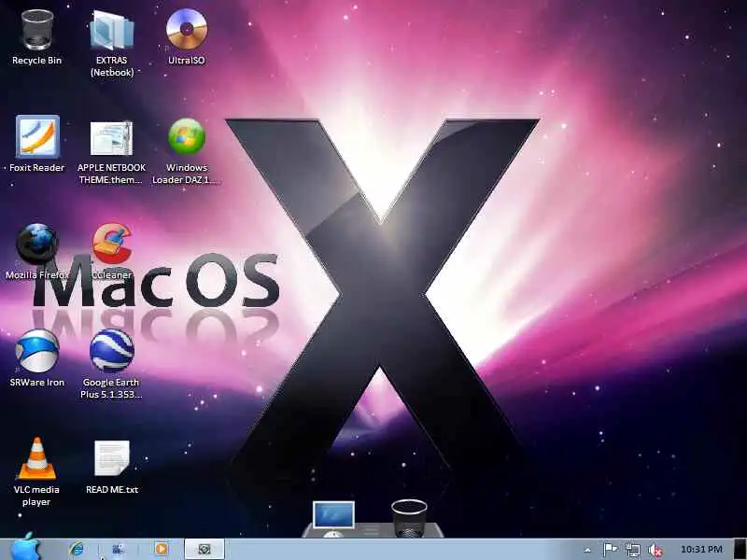Click the "SRWare Iron" label text
Image resolution: width=747 pixels, height=560 pixels.
[36, 383]
